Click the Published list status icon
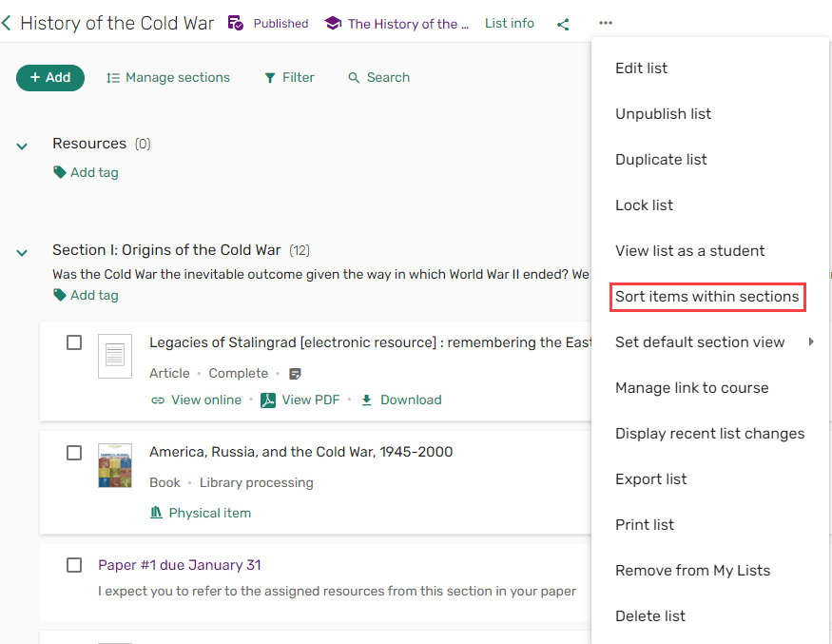832x644 pixels. coord(236,24)
